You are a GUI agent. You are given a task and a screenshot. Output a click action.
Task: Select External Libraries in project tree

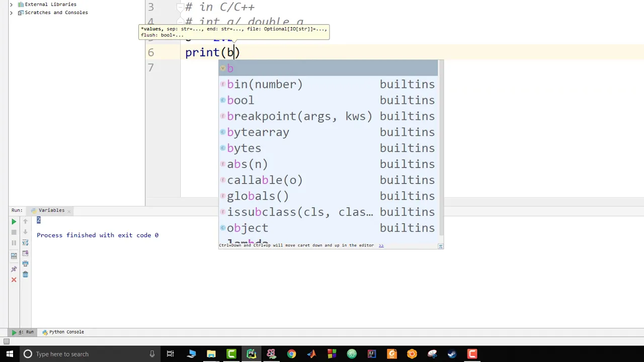point(50,5)
